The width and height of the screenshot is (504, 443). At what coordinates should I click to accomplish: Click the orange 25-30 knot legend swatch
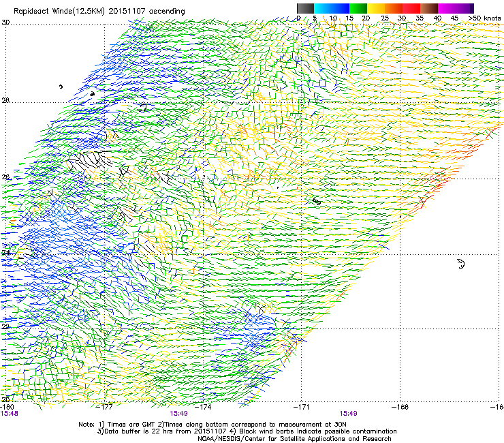[x=394, y=8]
